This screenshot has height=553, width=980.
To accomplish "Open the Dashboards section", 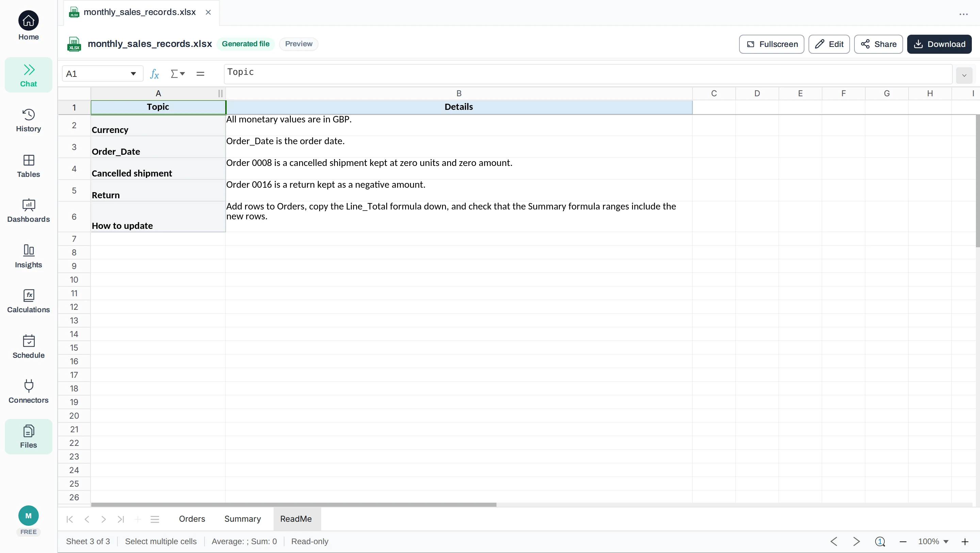I will point(29,211).
